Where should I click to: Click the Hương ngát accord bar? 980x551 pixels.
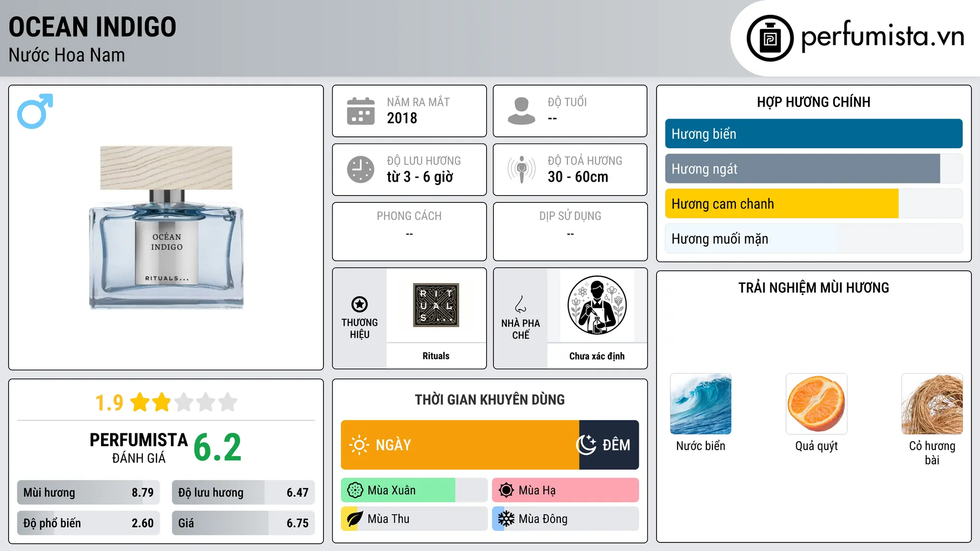point(813,169)
